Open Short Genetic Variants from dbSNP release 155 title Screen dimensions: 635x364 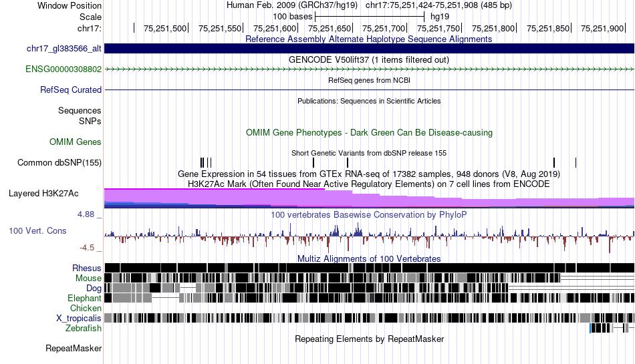pos(369,154)
